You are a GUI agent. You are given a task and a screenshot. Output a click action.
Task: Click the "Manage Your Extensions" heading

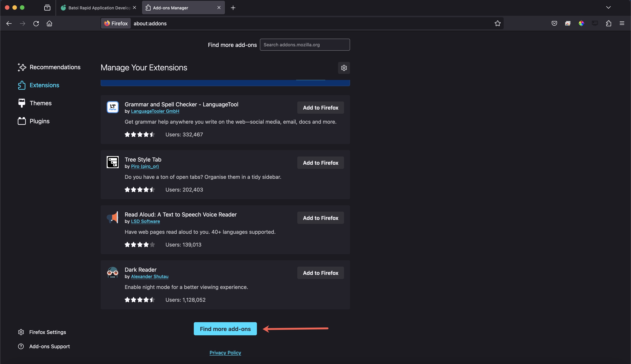coord(144,68)
